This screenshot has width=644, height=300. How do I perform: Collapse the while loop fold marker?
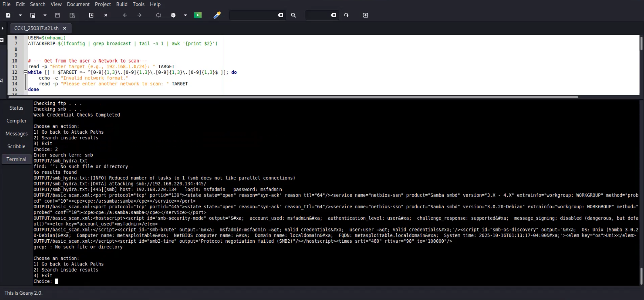pos(25,72)
